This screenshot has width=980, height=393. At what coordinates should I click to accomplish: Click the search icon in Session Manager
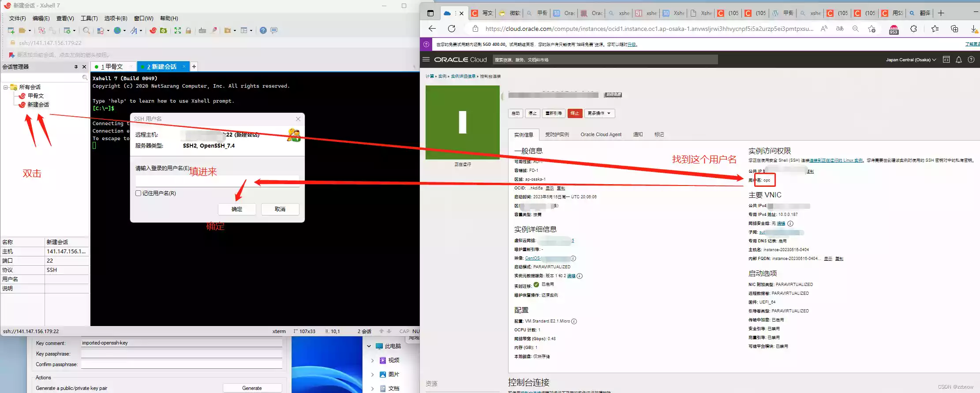(x=85, y=78)
